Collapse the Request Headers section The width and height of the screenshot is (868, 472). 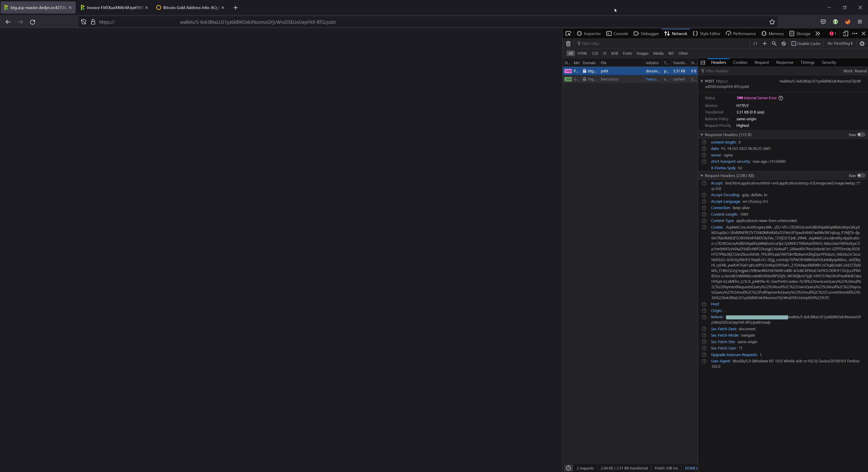(702, 175)
